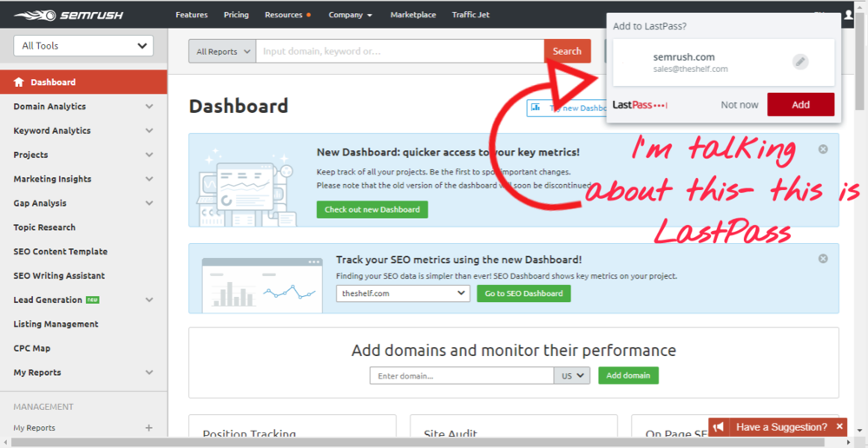The height and width of the screenshot is (448, 868).
Task: Open Features in top navigation
Action: (x=192, y=15)
